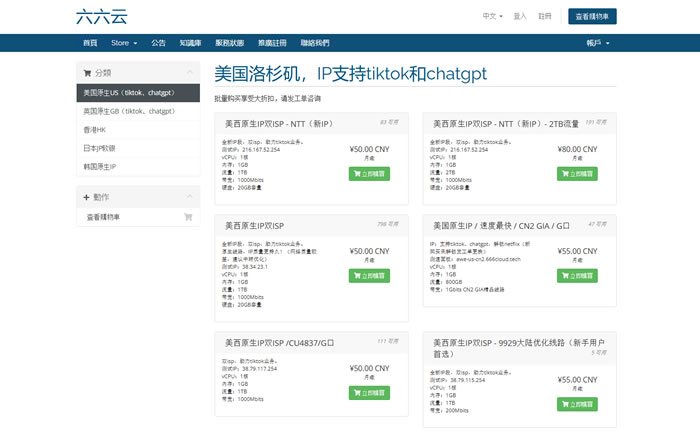
Task: Expand the Store menu in the navbar
Action: 122,43
